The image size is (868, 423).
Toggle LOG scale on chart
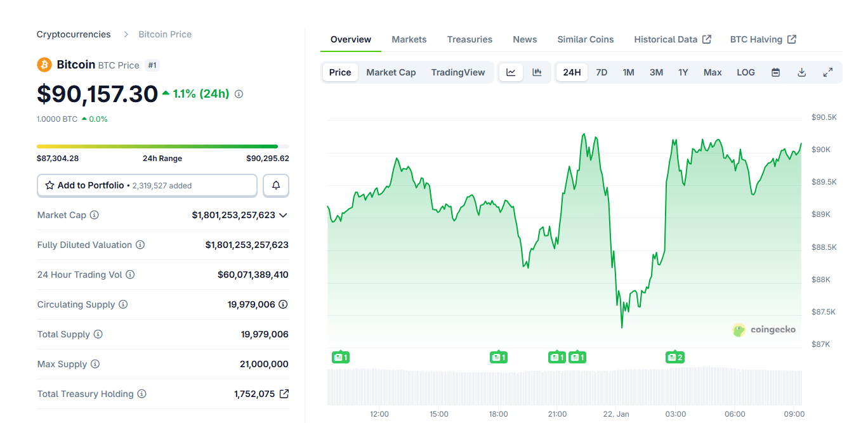coord(746,72)
